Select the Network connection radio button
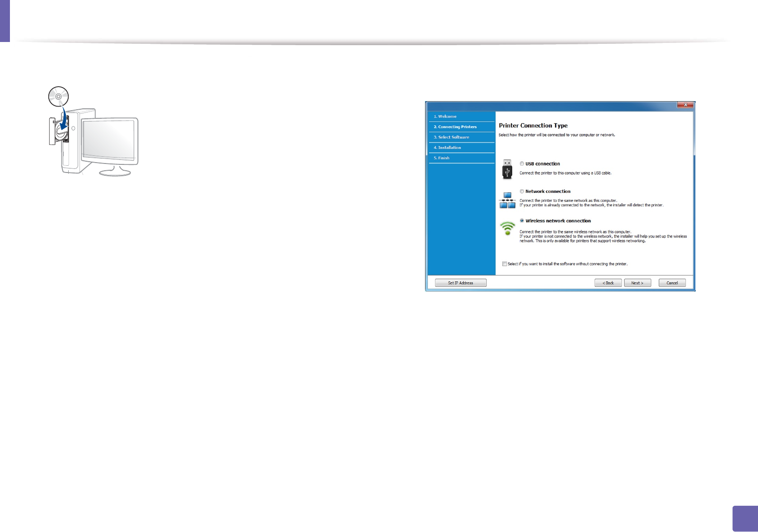The height and width of the screenshot is (532, 758). (x=522, y=191)
